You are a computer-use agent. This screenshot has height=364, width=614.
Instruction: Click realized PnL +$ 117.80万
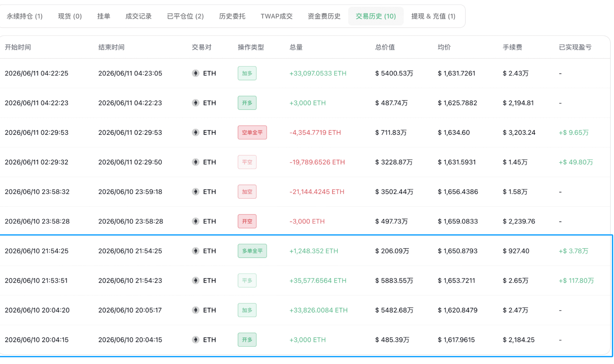tap(576, 281)
